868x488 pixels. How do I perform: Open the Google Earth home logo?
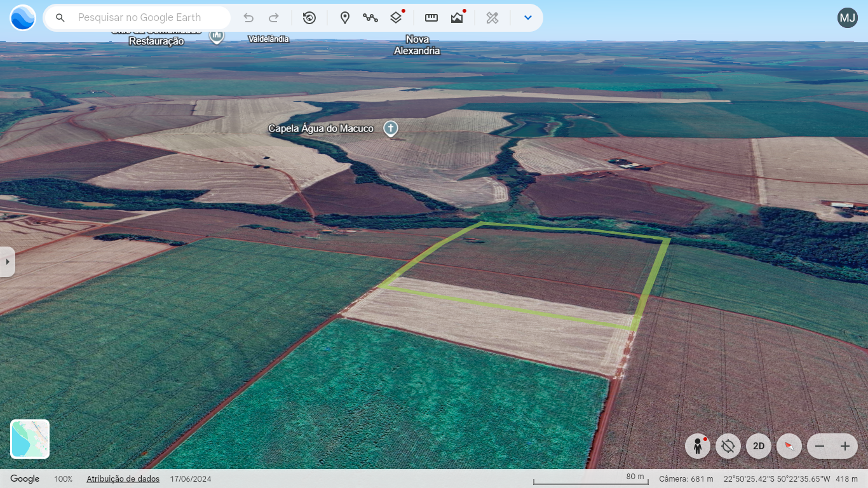coord(23,18)
